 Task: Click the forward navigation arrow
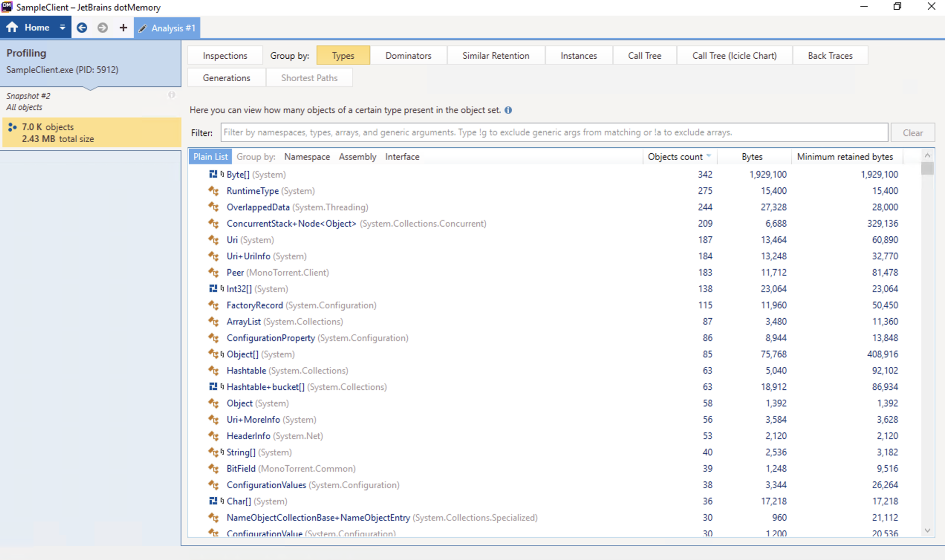(x=102, y=27)
